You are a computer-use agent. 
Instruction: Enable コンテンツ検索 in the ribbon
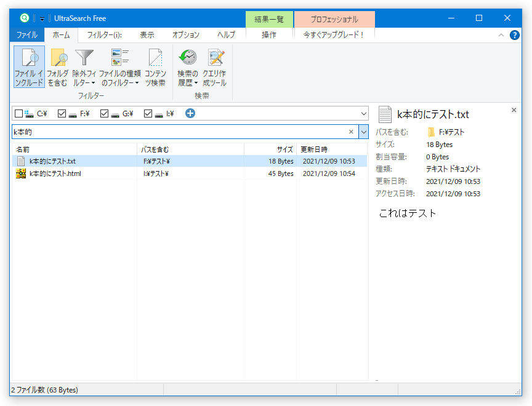pyautogui.click(x=155, y=67)
